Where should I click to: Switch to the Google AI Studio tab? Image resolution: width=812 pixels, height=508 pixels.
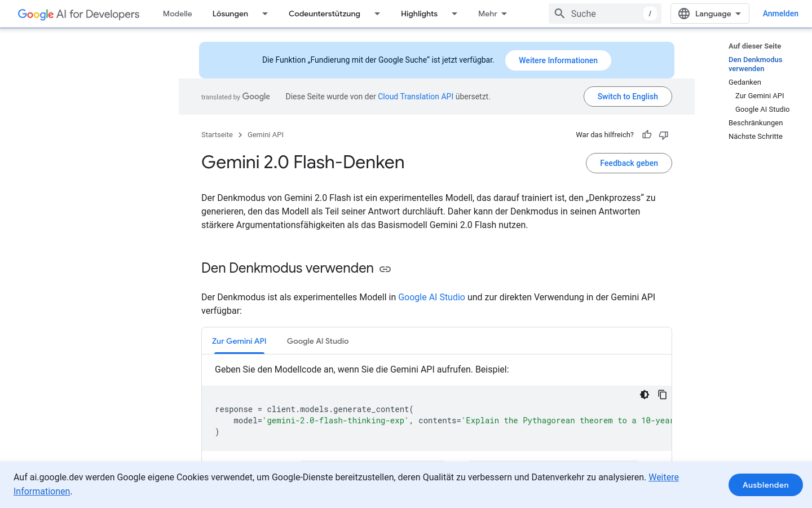(317, 341)
